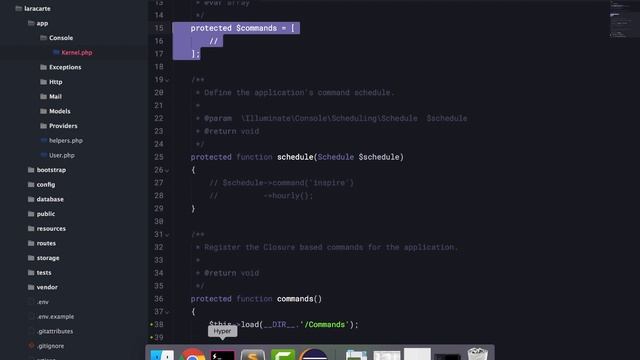Open Sublime Text from the dock

(x=253, y=354)
